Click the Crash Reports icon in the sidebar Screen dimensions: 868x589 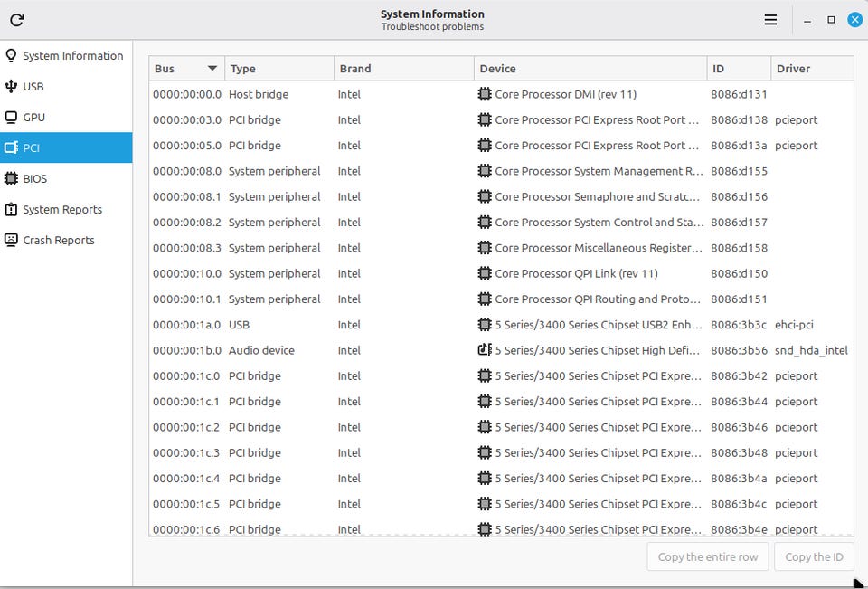point(11,241)
